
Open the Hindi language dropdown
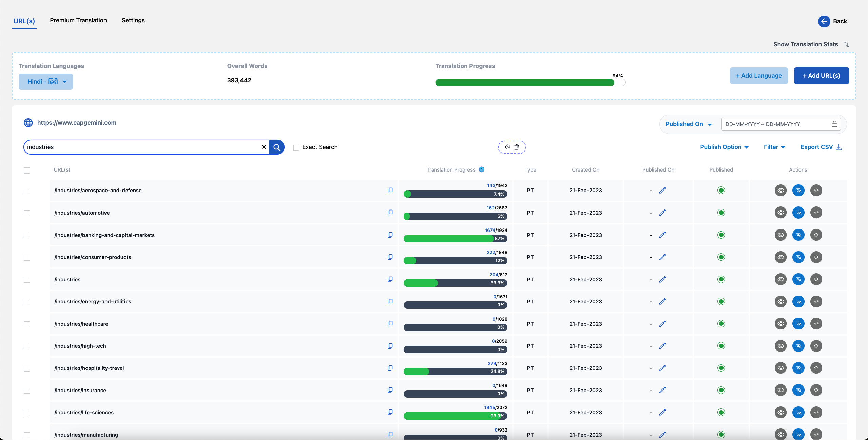46,82
